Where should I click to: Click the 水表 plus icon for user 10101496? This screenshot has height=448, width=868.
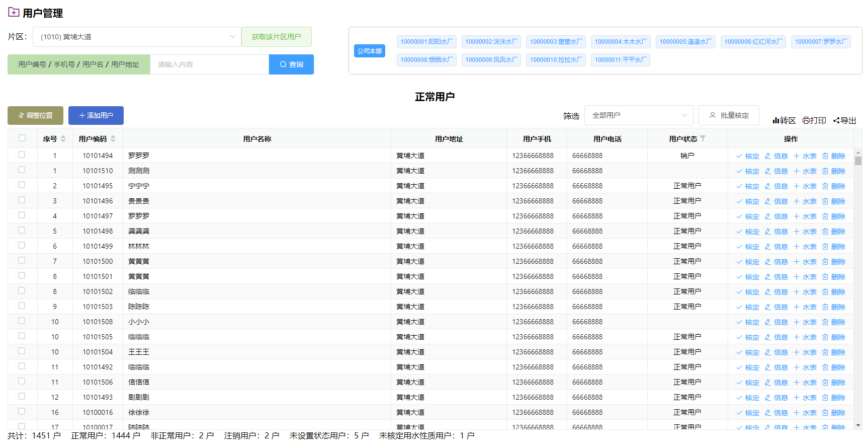click(x=797, y=201)
